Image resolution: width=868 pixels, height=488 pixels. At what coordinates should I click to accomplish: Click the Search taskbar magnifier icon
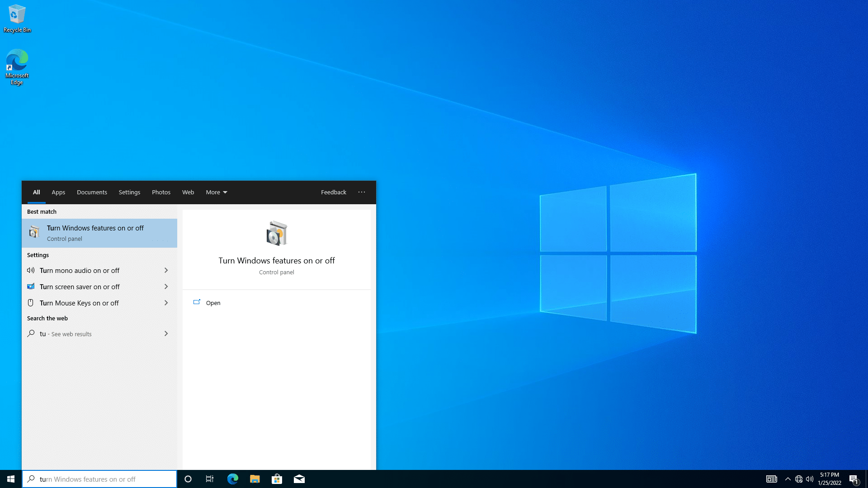(31, 479)
